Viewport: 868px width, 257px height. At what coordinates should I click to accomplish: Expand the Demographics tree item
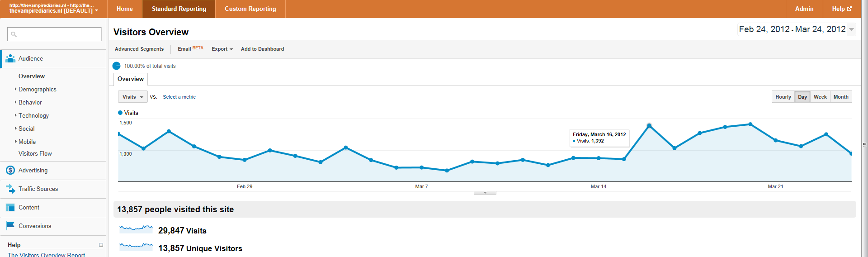[16, 89]
